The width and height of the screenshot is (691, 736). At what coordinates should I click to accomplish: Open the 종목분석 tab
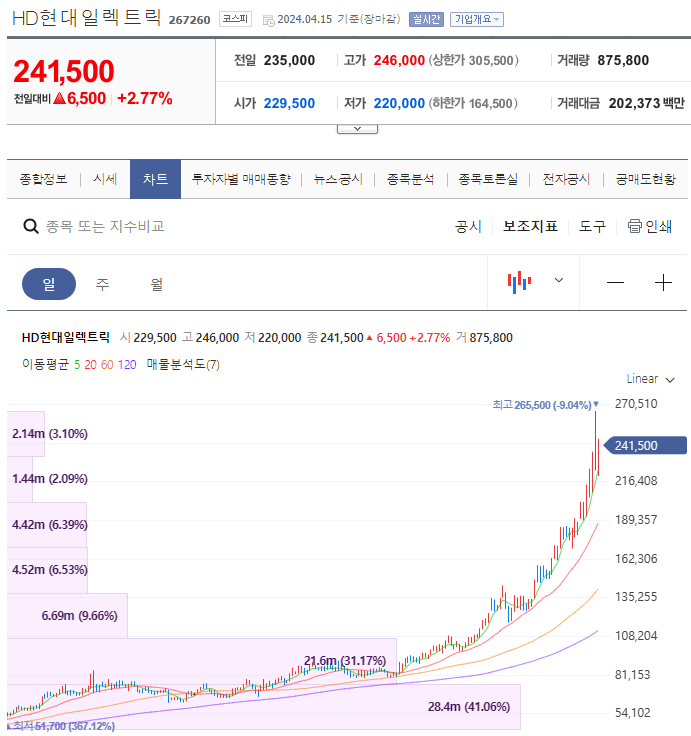click(410, 179)
